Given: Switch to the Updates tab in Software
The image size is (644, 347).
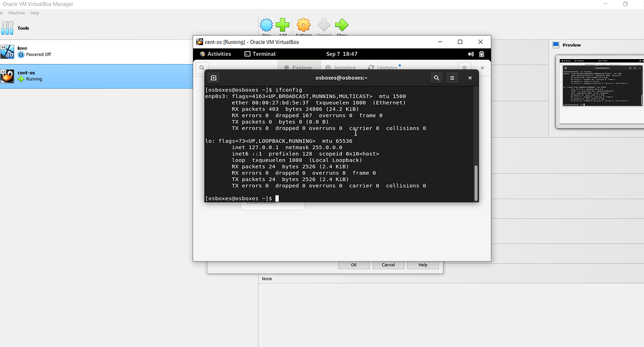Looking at the screenshot, I should pyautogui.click(x=384, y=67).
